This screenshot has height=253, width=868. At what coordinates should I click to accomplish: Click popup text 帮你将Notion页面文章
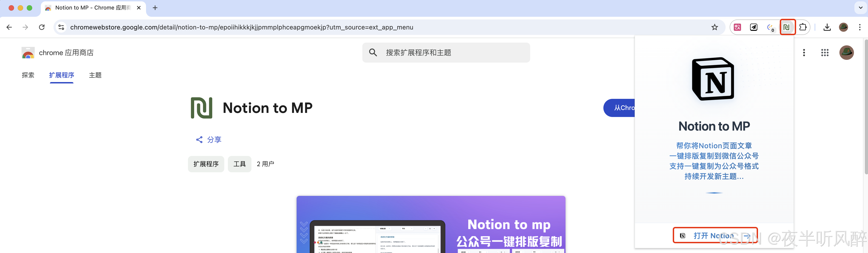(x=714, y=146)
